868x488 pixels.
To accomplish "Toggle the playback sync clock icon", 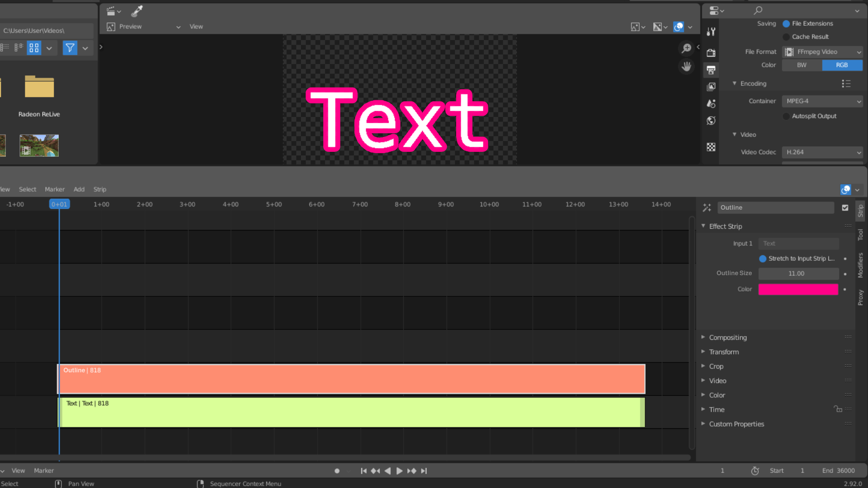I will coord(755,471).
